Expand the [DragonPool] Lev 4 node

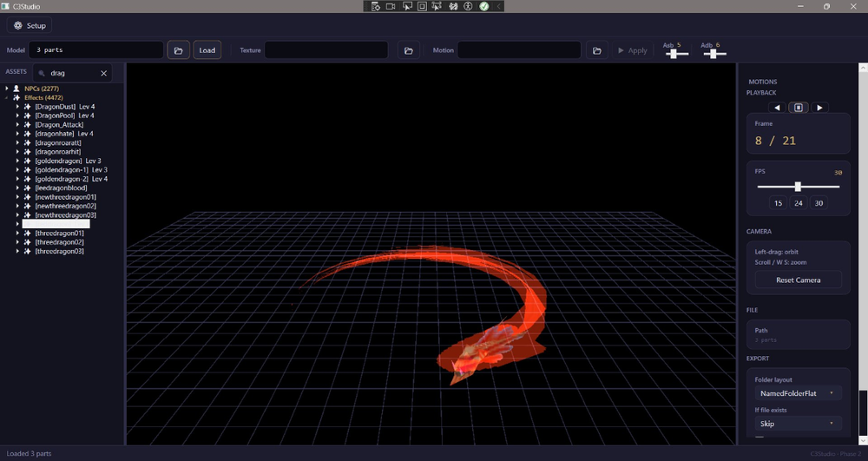pyautogui.click(x=17, y=115)
